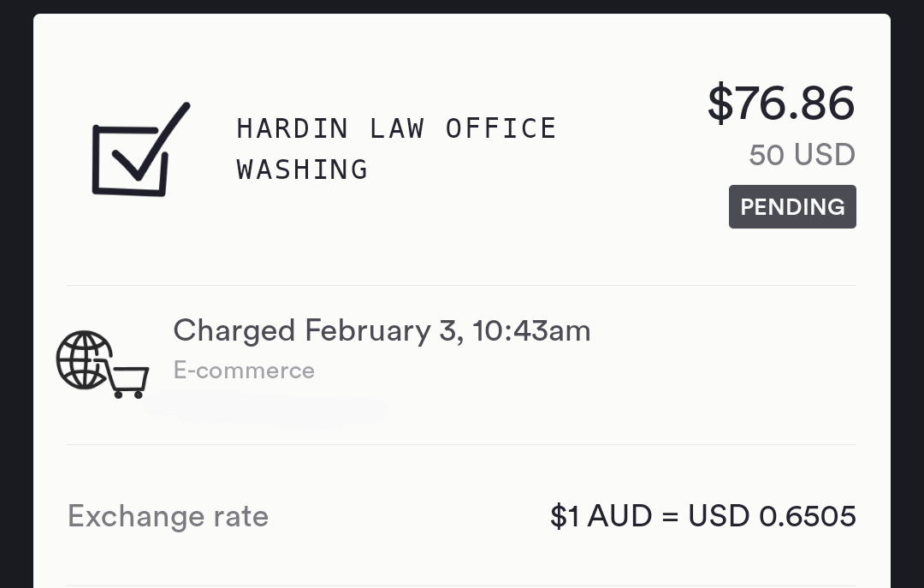Image resolution: width=924 pixels, height=588 pixels.
Task: Click the Charged February 3 date text
Action: [x=318, y=330]
